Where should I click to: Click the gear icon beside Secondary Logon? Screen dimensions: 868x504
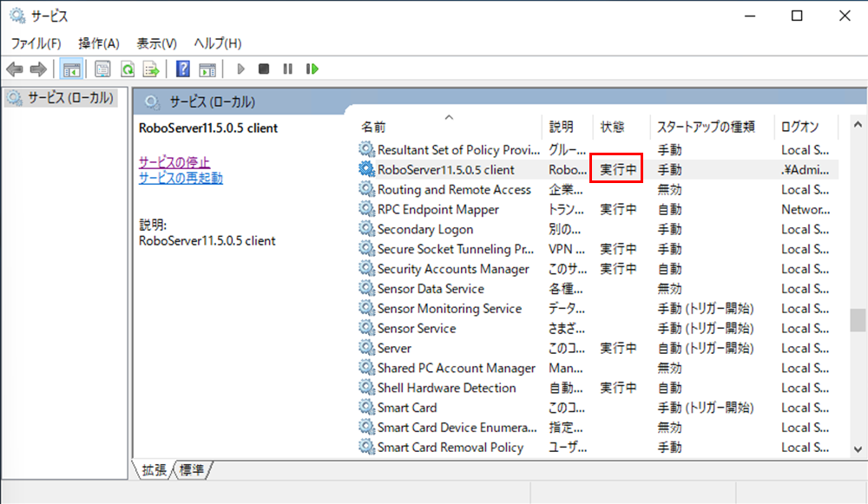coord(366,228)
